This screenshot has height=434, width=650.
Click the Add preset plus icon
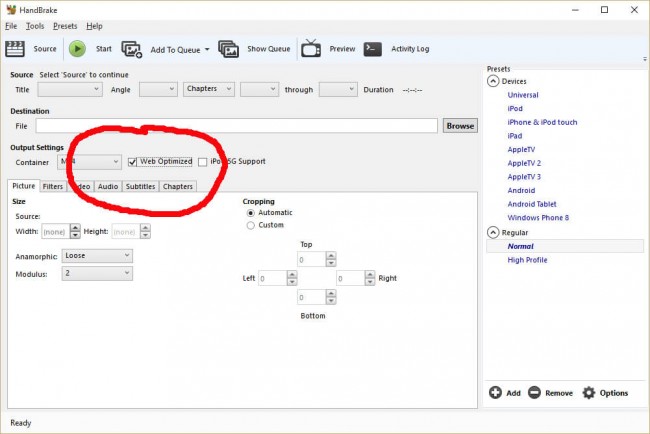pos(495,392)
